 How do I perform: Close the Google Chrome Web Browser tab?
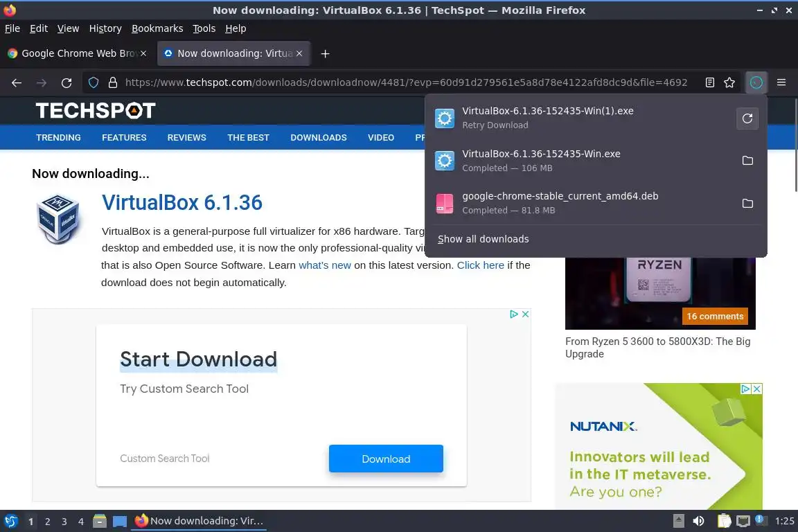click(143, 53)
